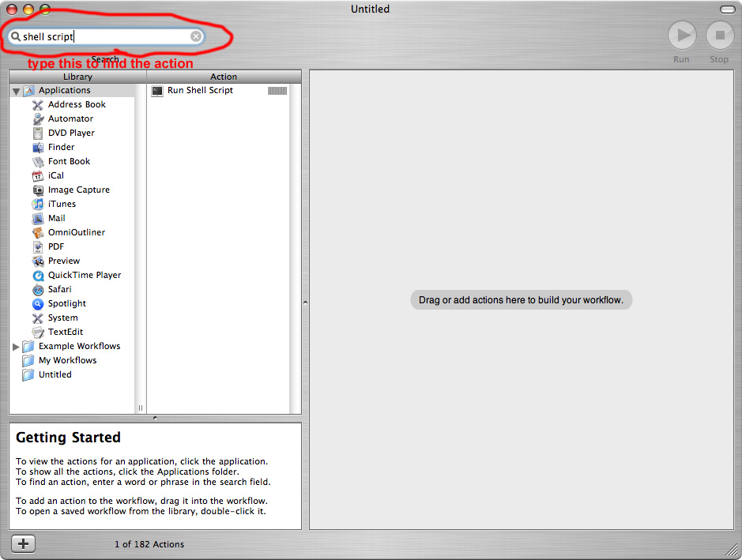Click the toolbar toggle pill button

727,9
